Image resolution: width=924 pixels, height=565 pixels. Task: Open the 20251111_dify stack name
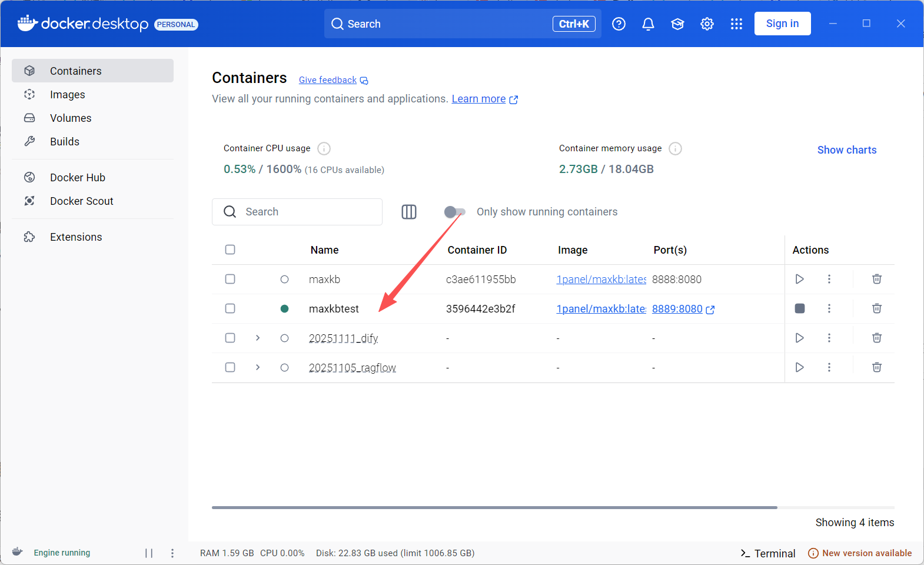[x=343, y=338]
